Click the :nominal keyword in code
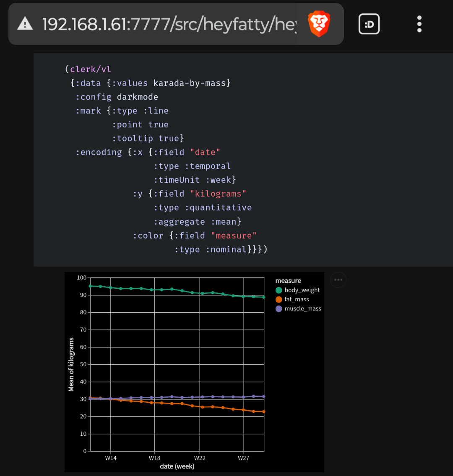 click(226, 250)
